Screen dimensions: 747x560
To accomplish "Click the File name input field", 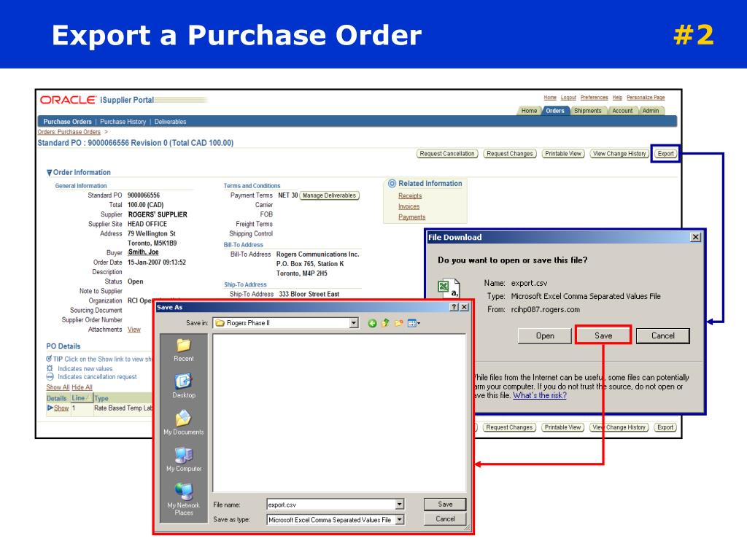I will (331, 505).
